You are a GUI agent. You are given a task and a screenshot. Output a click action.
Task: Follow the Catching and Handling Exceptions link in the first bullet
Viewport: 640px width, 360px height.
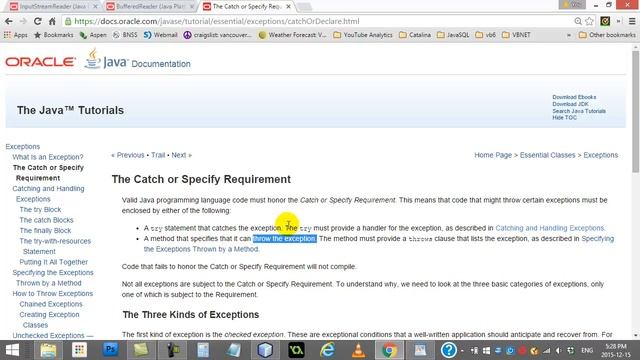click(550, 228)
